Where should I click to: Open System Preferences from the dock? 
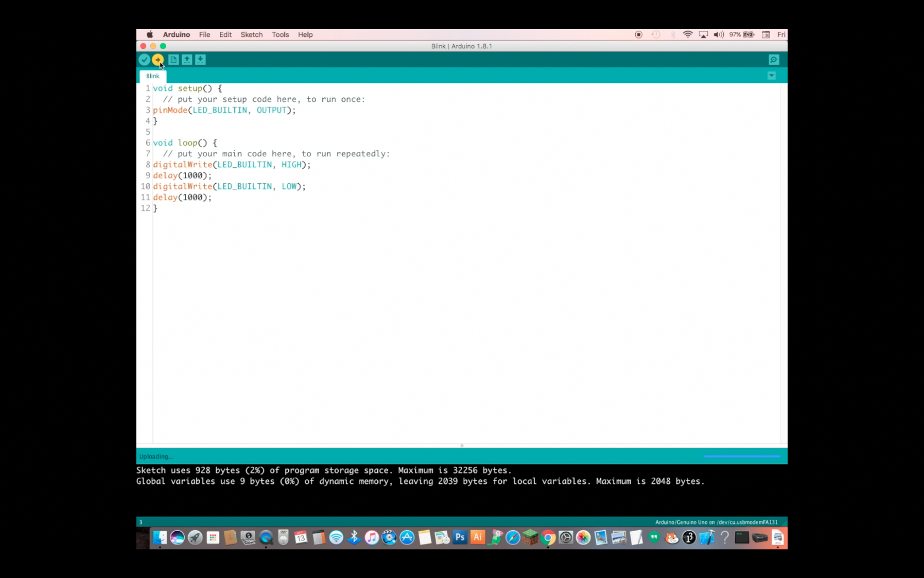(x=565, y=537)
